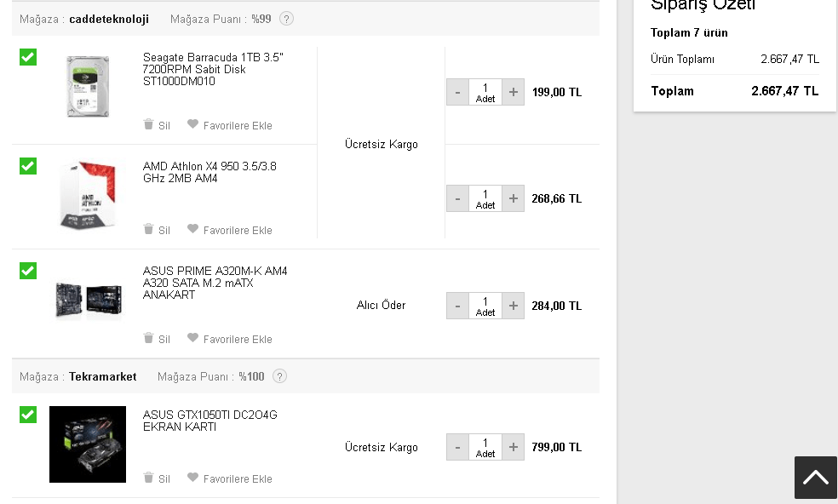838x504 pixels.
Task: Click heart icon for Seagate Barracuda
Action: tap(193, 124)
